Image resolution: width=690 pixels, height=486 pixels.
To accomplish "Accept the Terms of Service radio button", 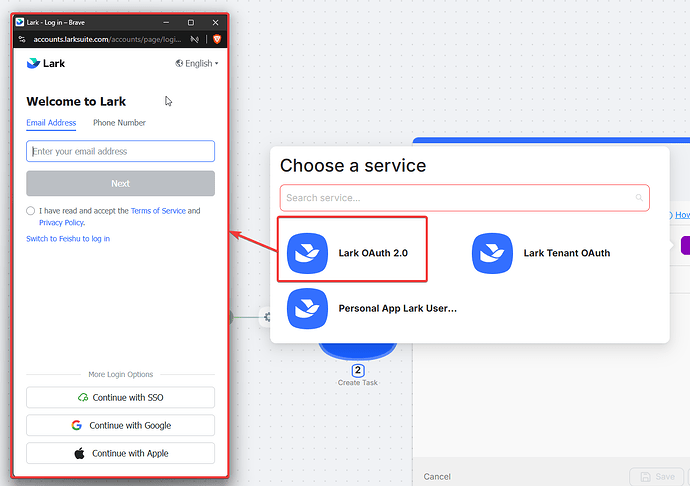I will point(30,211).
